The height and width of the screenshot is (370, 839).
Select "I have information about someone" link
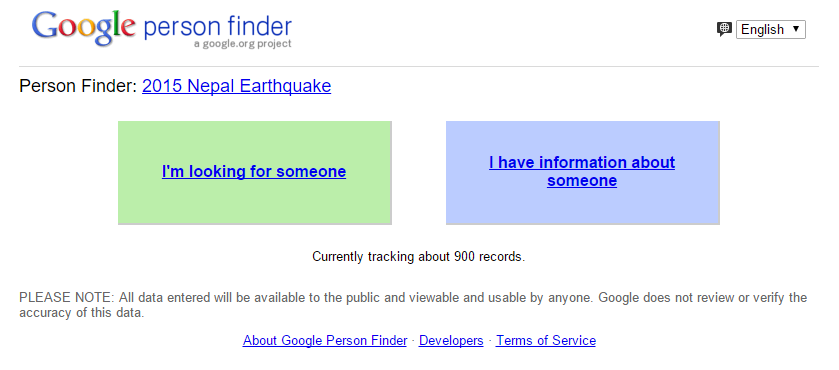tap(582, 171)
